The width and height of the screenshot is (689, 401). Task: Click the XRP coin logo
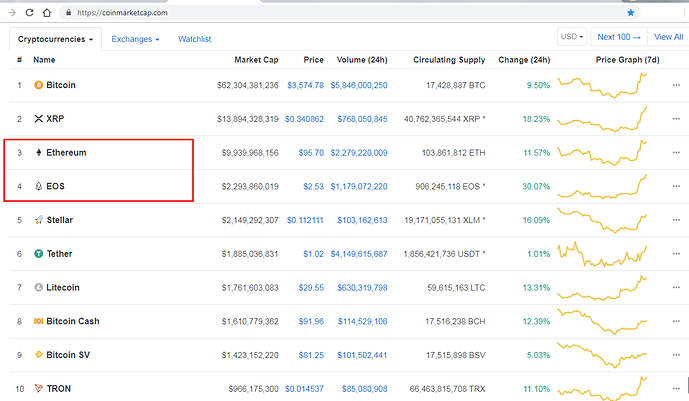click(39, 119)
